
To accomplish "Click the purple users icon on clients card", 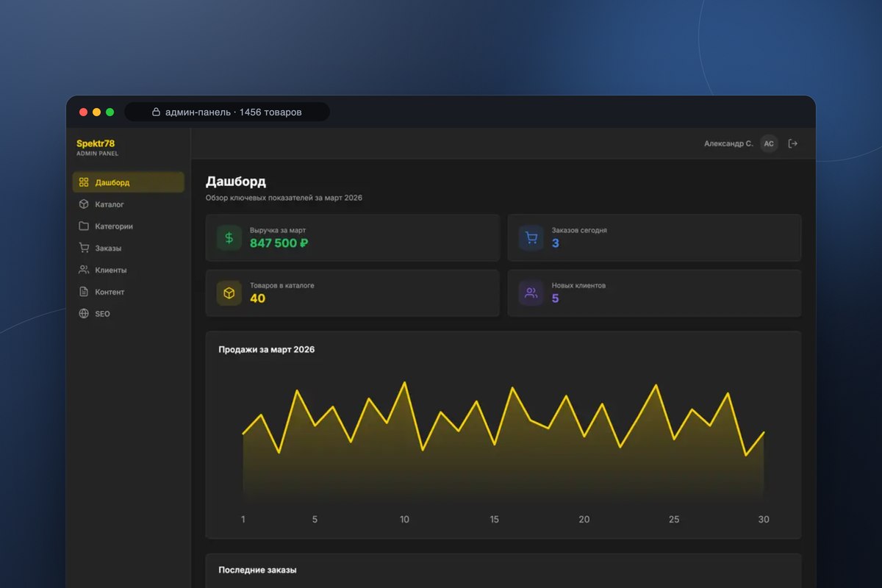I will (x=531, y=293).
